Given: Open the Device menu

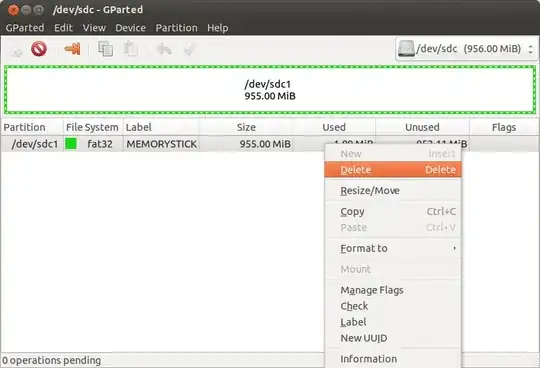Looking at the screenshot, I should [131, 28].
